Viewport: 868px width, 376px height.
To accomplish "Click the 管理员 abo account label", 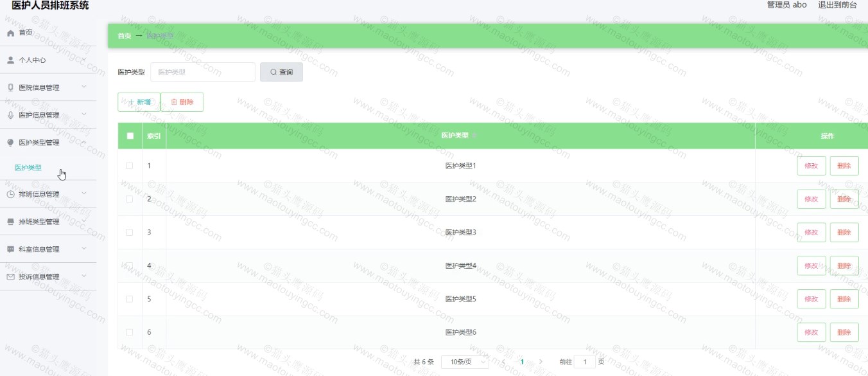I will pos(786,5).
